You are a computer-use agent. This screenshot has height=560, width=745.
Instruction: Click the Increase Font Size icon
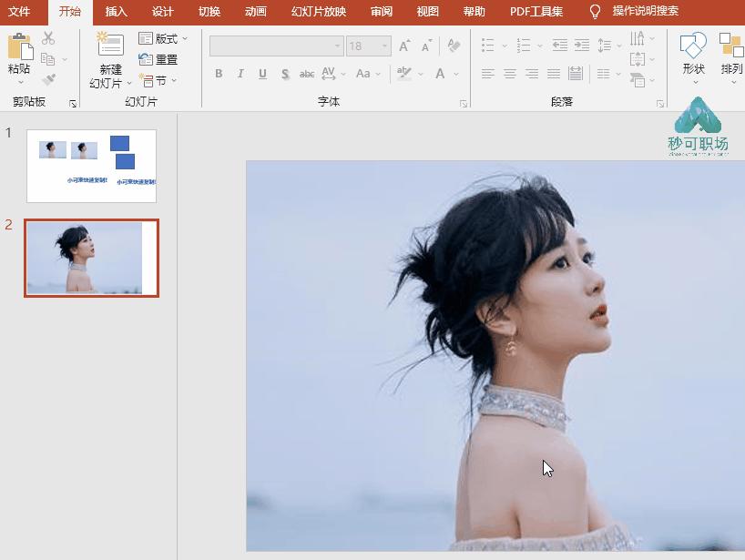404,46
